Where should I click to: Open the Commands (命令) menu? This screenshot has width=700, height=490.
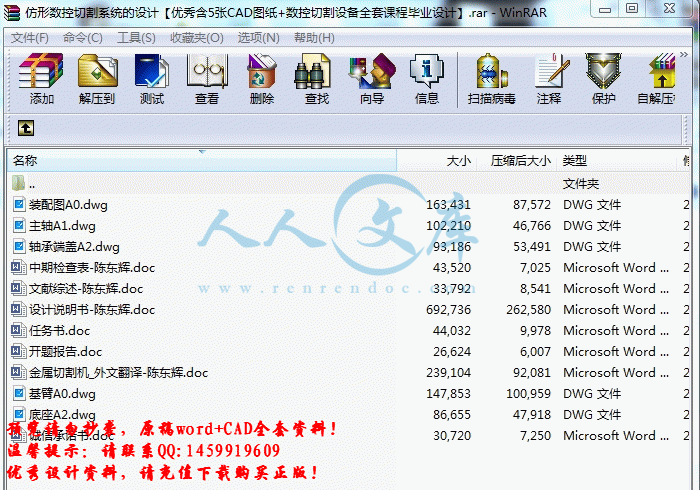(x=83, y=38)
